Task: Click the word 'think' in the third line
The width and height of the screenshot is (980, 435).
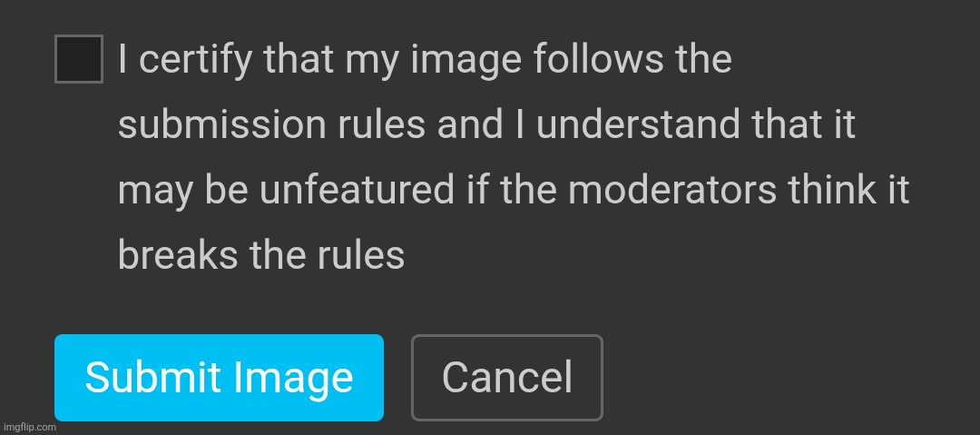Action: click(x=832, y=190)
